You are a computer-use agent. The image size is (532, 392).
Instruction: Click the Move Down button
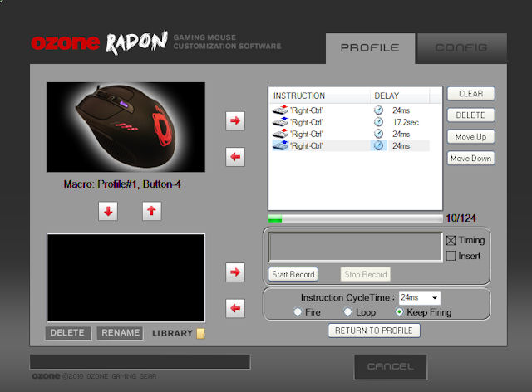(x=471, y=159)
